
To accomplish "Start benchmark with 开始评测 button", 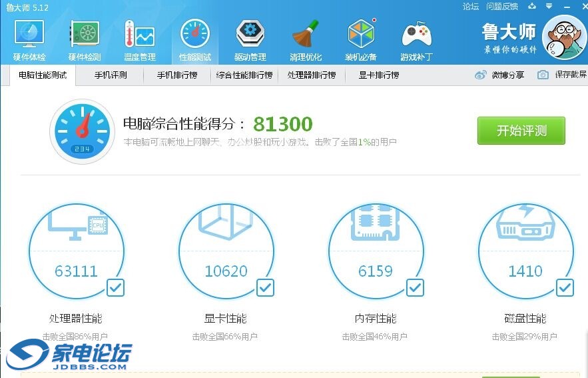I will click(521, 131).
